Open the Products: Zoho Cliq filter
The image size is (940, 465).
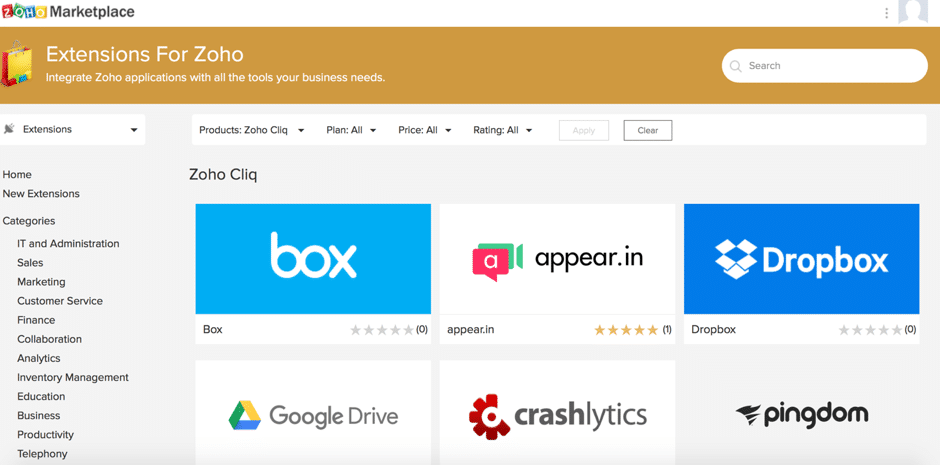point(252,130)
